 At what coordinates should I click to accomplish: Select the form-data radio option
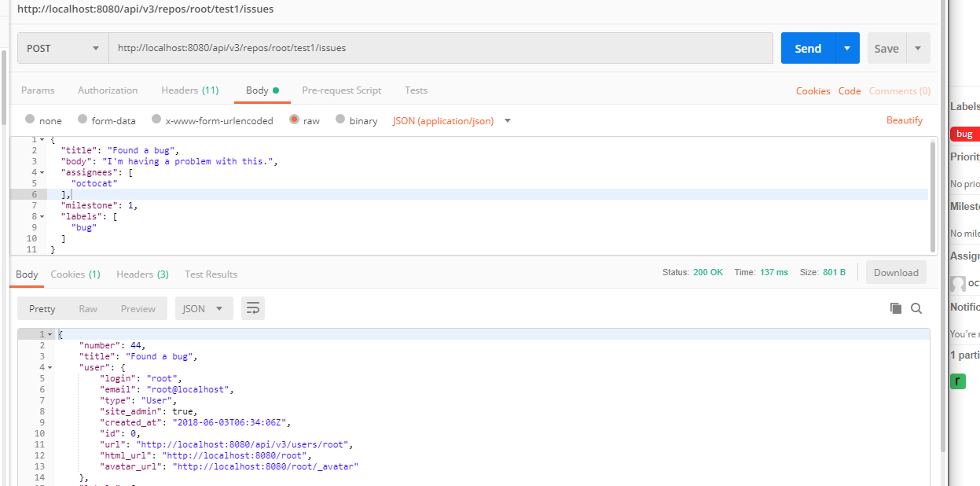click(x=83, y=120)
